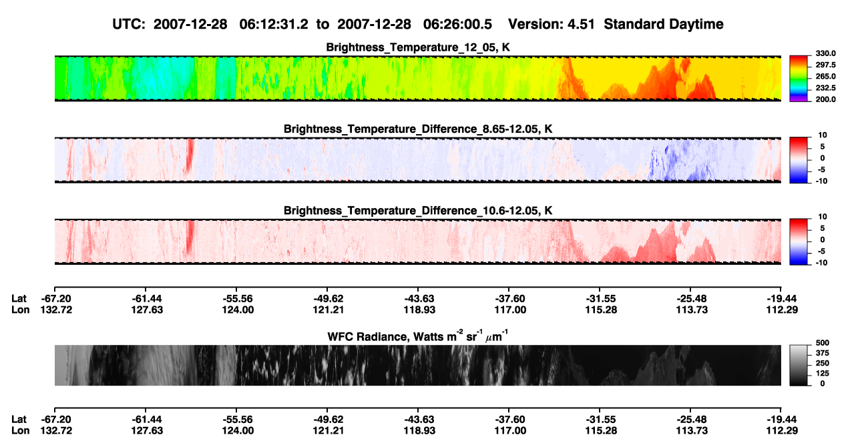Click longitude 118.93 on axis below WFC panel
This screenshot has height=445, width=868.
click(x=419, y=430)
